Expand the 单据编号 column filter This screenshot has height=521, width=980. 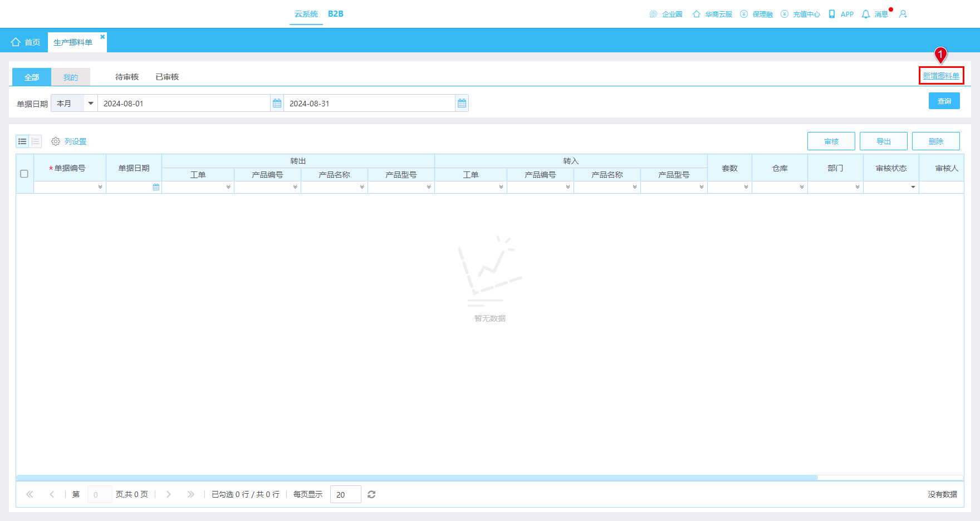100,187
